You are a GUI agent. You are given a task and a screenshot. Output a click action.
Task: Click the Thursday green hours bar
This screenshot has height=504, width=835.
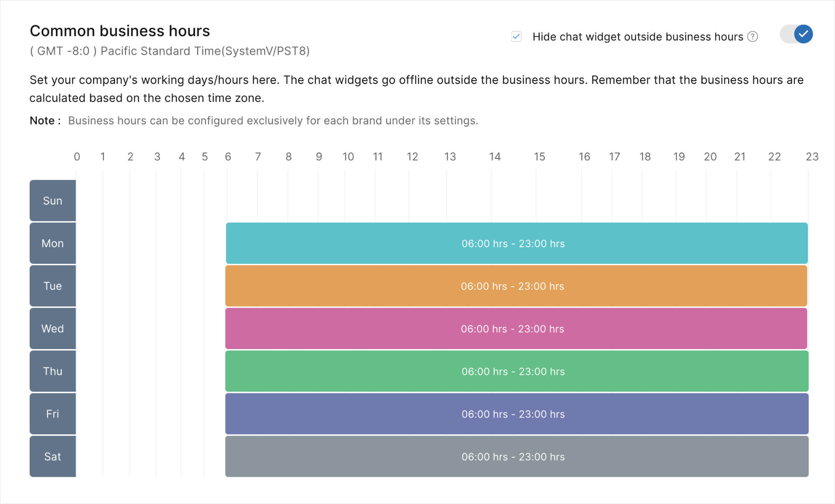[513, 371]
